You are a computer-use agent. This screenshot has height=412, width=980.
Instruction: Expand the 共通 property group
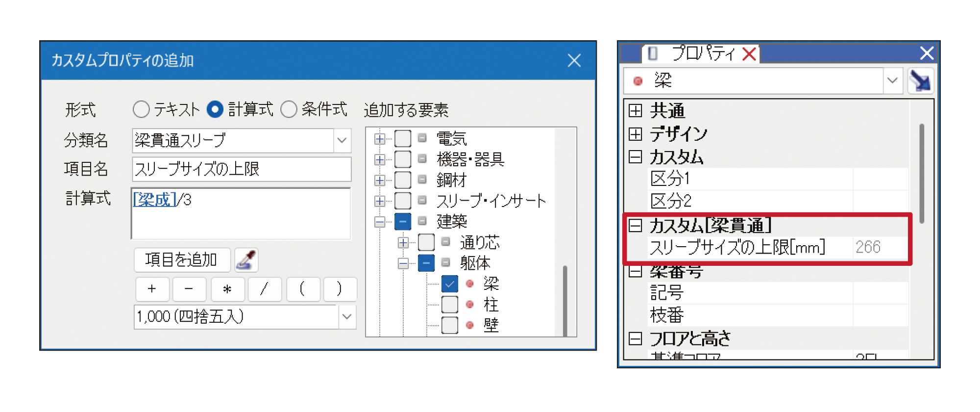point(636,111)
